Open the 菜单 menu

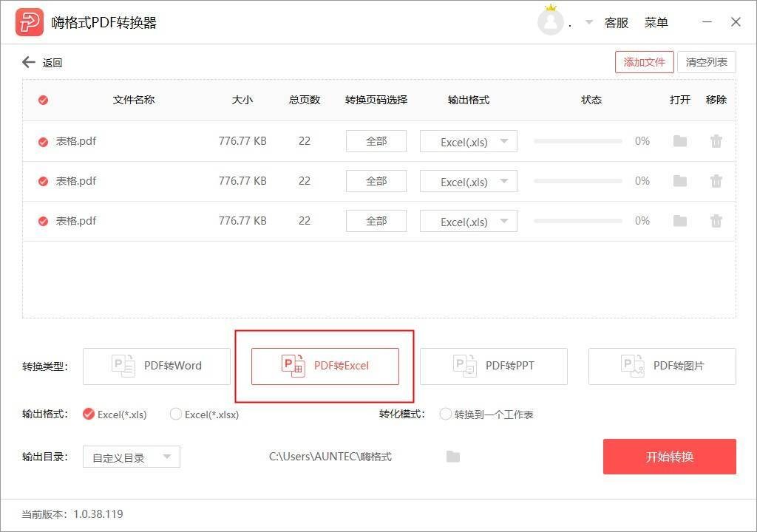pyautogui.click(x=656, y=23)
